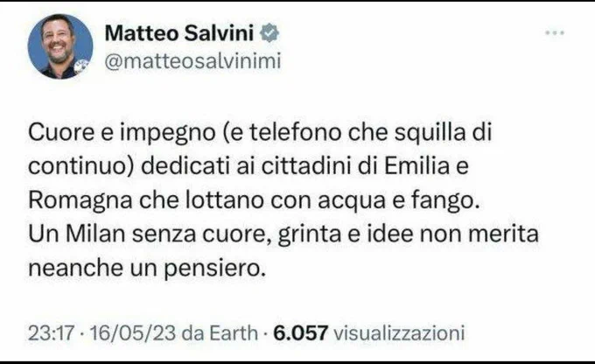Click the 'visualizzazioni' label

[x=399, y=332]
